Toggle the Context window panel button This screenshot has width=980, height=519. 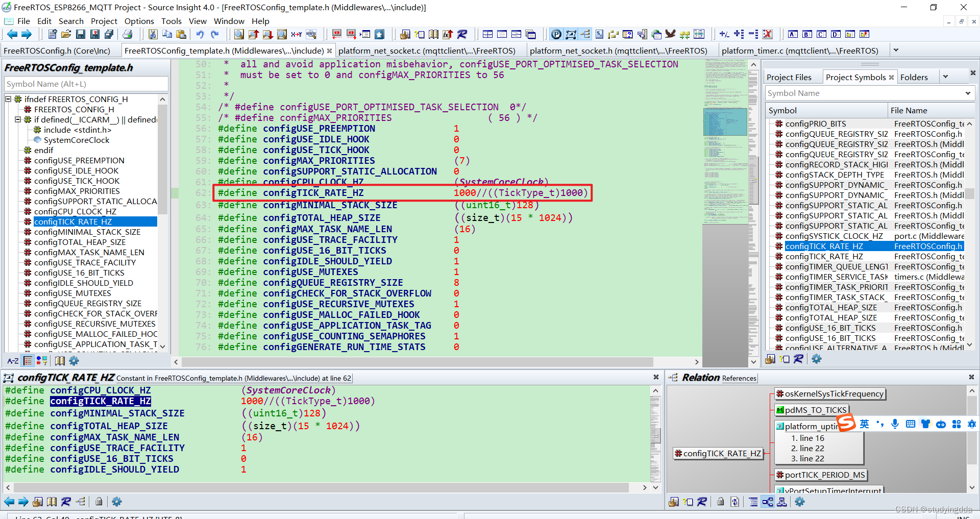[571, 34]
